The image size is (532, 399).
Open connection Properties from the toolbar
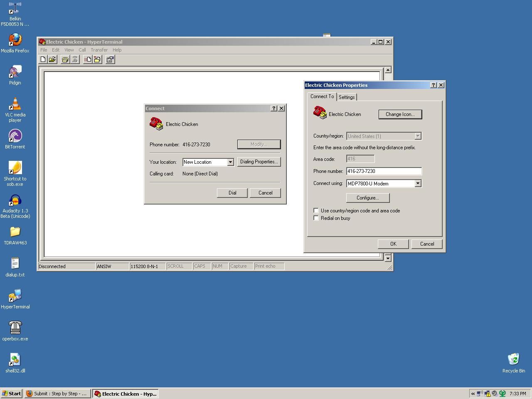[x=110, y=59]
